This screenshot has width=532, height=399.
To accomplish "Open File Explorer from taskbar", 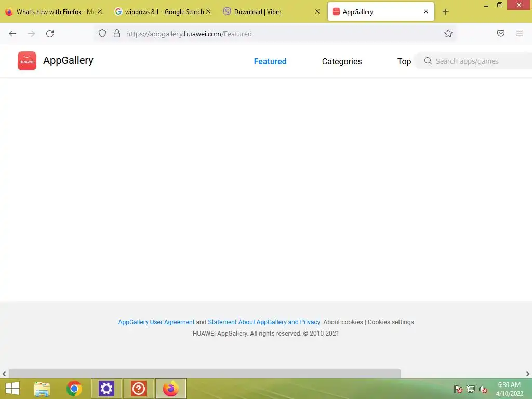I will tap(42, 389).
